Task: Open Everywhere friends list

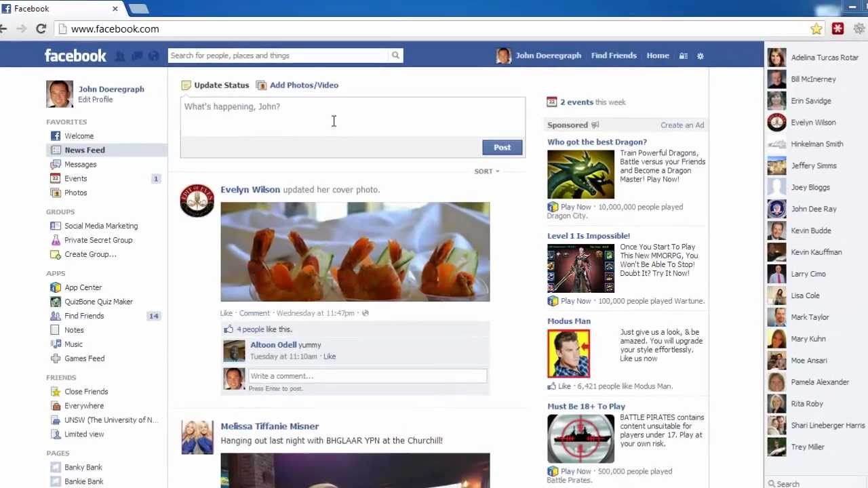Action: (84, 406)
